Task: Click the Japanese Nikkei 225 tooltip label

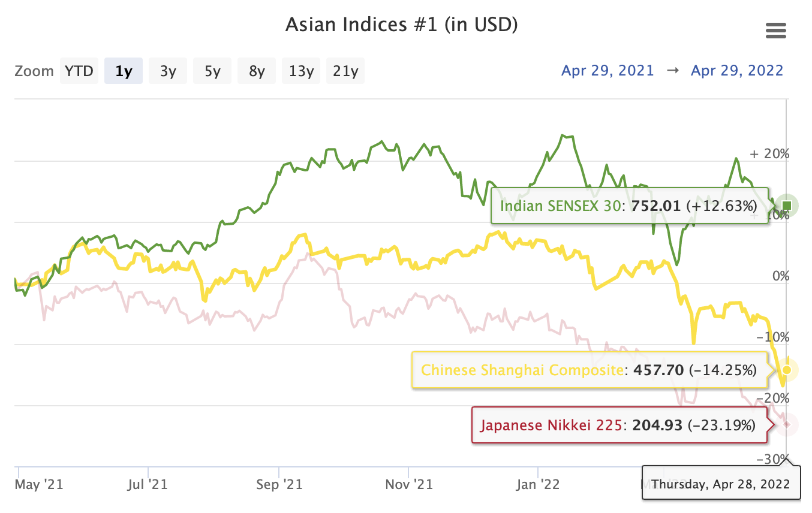Action: tap(618, 426)
